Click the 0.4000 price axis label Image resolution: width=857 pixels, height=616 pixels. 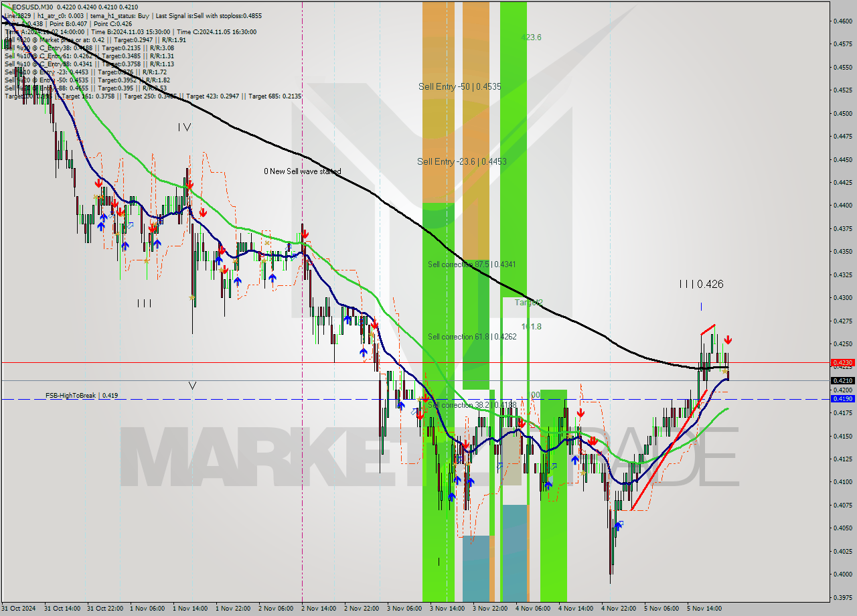pos(843,574)
